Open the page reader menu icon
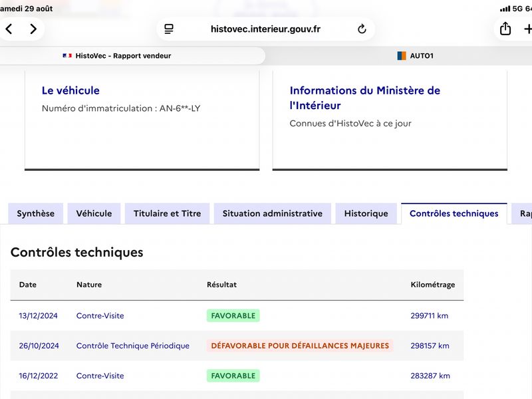Viewport: 532px width, 399px height. pos(169,29)
